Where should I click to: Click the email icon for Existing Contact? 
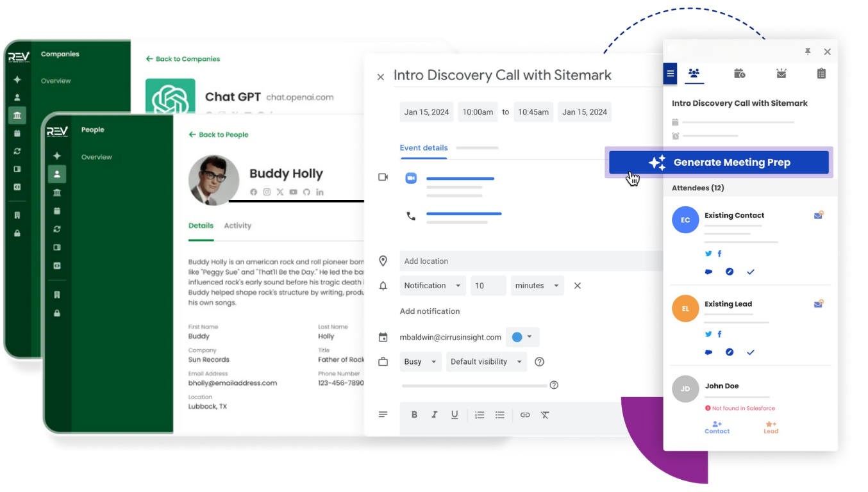tap(819, 215)
